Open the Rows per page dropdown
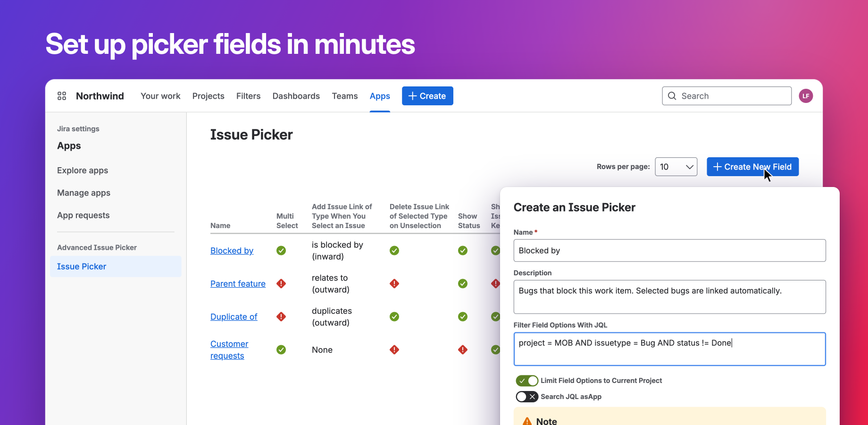 point(676,167)
